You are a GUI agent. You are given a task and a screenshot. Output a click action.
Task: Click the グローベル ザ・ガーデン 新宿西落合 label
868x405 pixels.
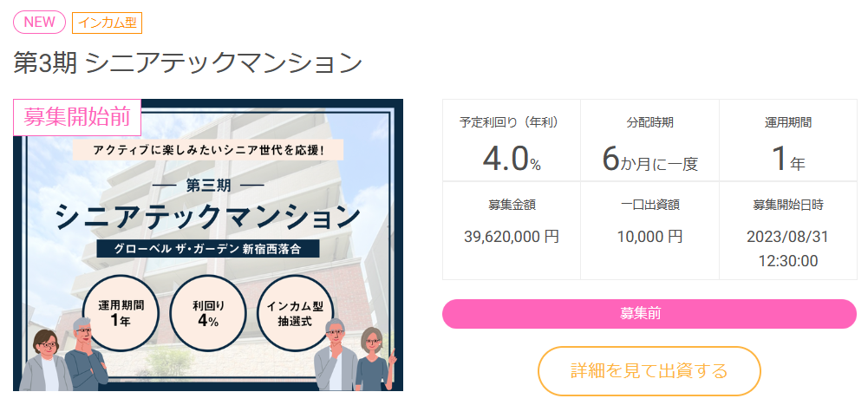[x=208, y=248]
